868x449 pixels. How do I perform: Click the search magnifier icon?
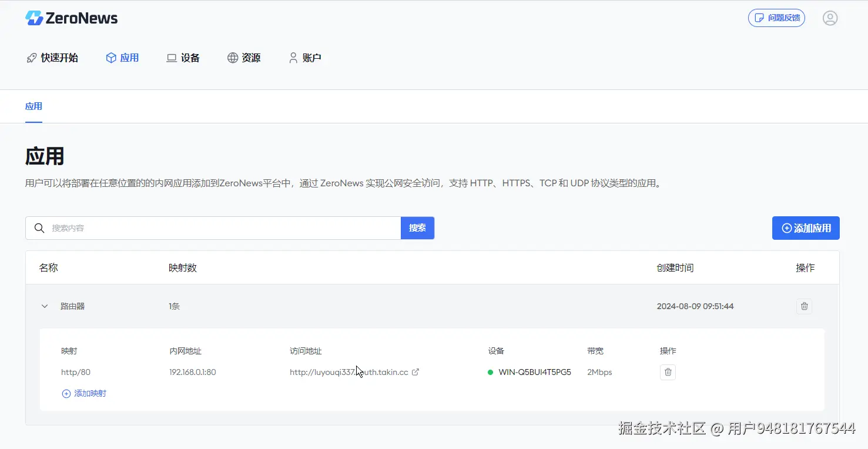[x=39, y=228]
